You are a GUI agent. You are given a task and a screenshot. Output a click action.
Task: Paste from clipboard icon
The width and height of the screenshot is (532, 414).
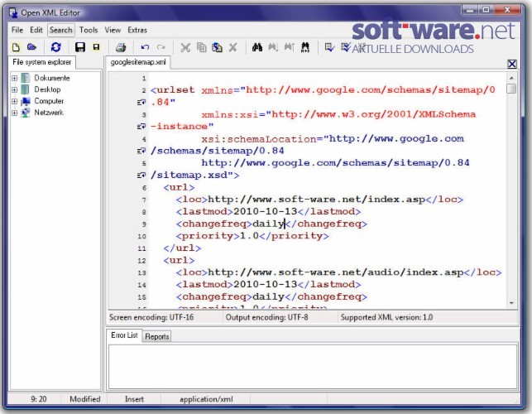click(x=217, y=47)
